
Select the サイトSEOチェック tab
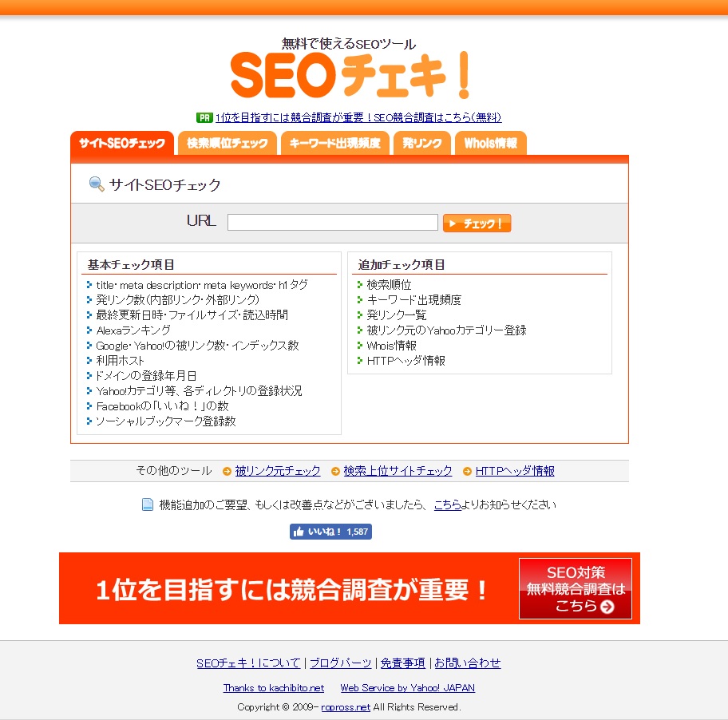pos(122,143)
